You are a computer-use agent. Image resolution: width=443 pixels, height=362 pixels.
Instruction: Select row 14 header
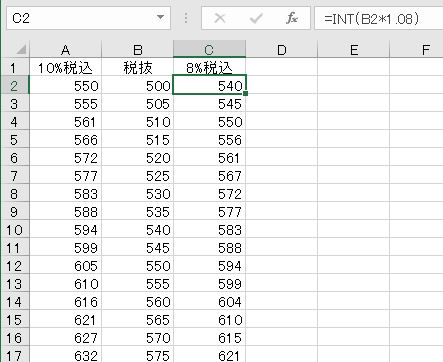[x=15, y=302]
